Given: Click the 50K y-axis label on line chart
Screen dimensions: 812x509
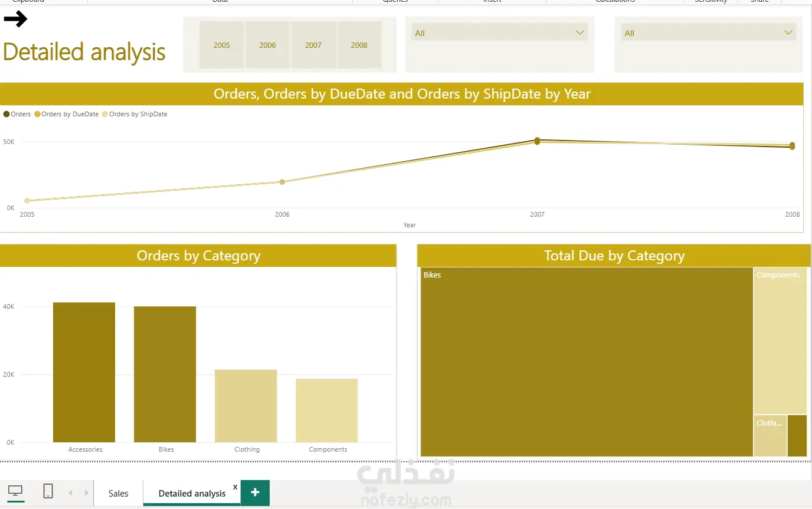Looking at the screenshot, I should point(9,142).
